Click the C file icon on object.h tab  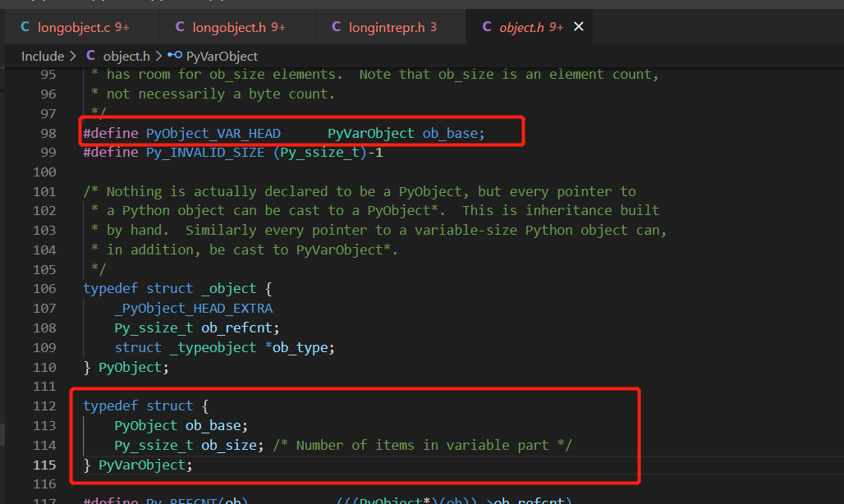click(488, 26)
